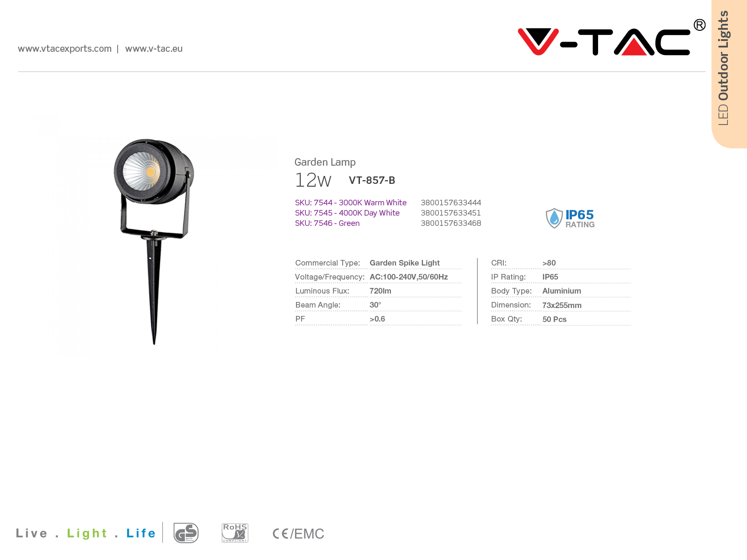Click the Dimension 73x255mm value
747x560 pixels.
coord(562,305)
